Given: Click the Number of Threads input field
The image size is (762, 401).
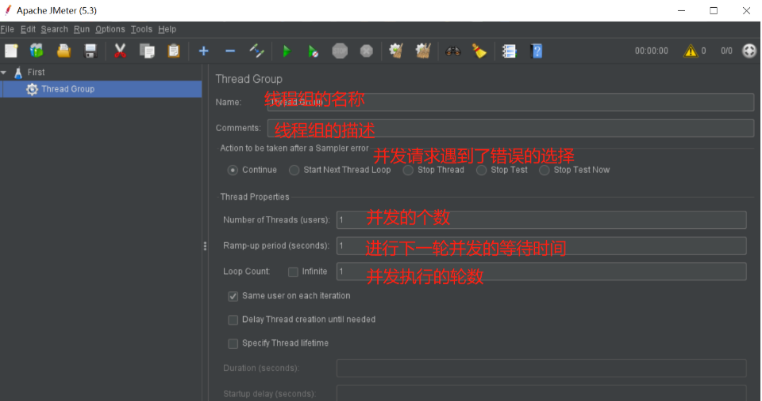Looking at the screenshot, I should 541,220.
